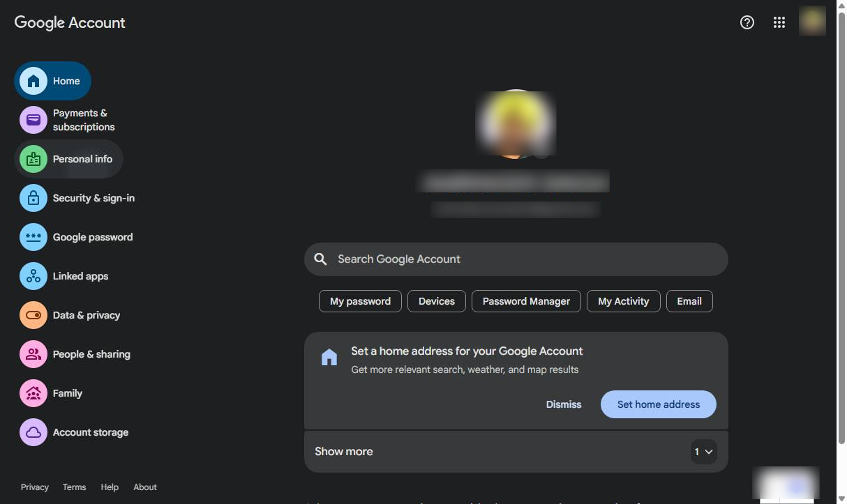Click the My password chip
The height and width of the screenshot is (504, 847).
pyautogui.click(x=360, y=301)
